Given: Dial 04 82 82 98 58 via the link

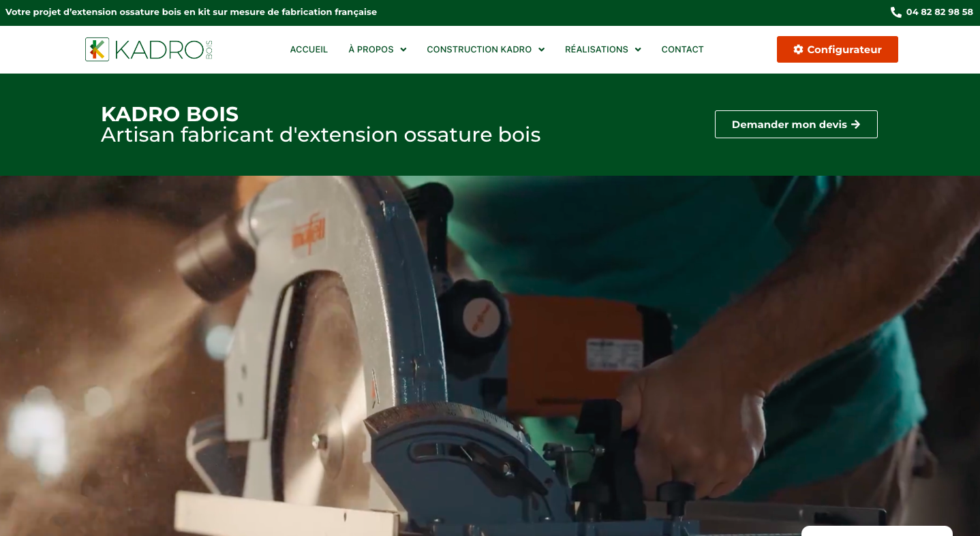Looking at the screenshot, I should pos(939,12).
